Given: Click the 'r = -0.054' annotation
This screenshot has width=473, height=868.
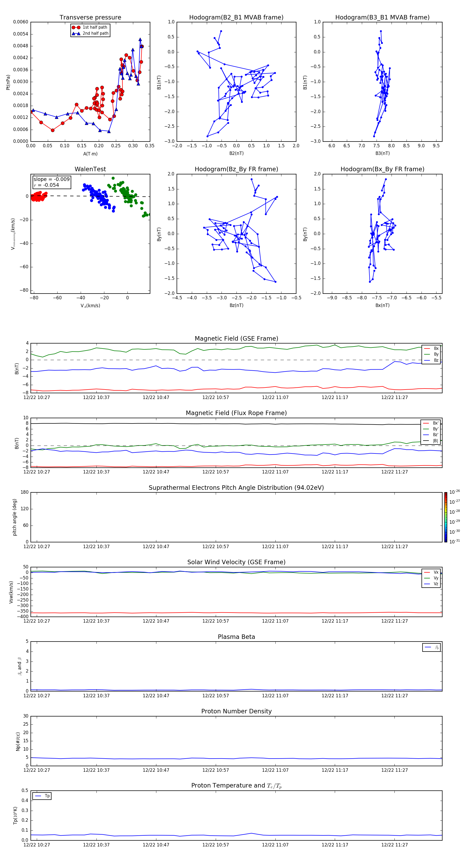Looking at the screenshot, I should point(47,185).
